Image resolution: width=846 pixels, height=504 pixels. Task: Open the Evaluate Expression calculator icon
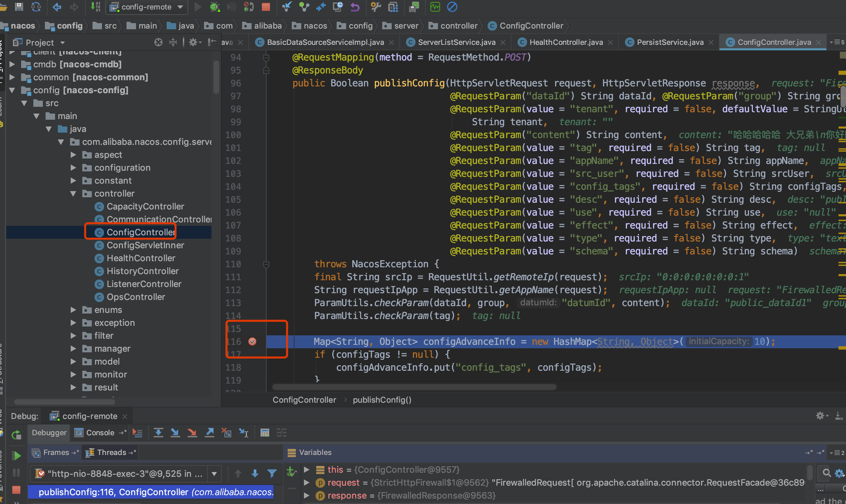[265, 433]
